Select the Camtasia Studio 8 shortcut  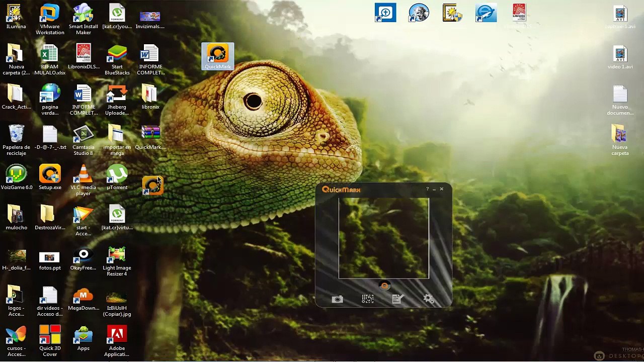84,140
